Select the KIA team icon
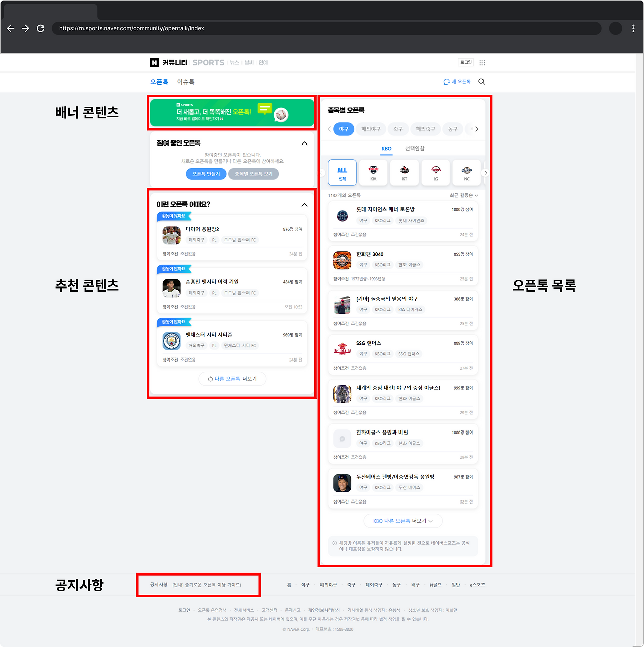 click(373, 173)
